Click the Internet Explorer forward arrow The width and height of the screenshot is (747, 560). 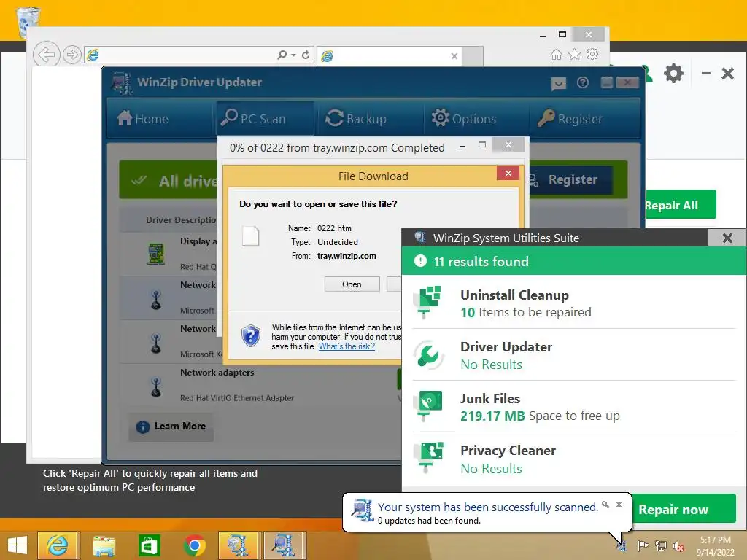(x=72, y=55)
